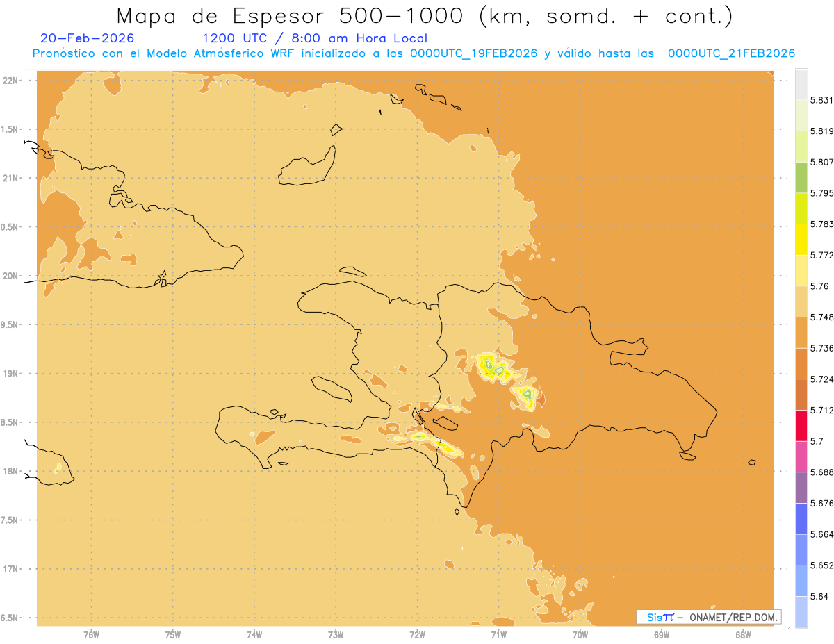834x644 pixels.
Task: Pick the purple swatch between 5.676 and 5.688
Action: coord(801,488)
